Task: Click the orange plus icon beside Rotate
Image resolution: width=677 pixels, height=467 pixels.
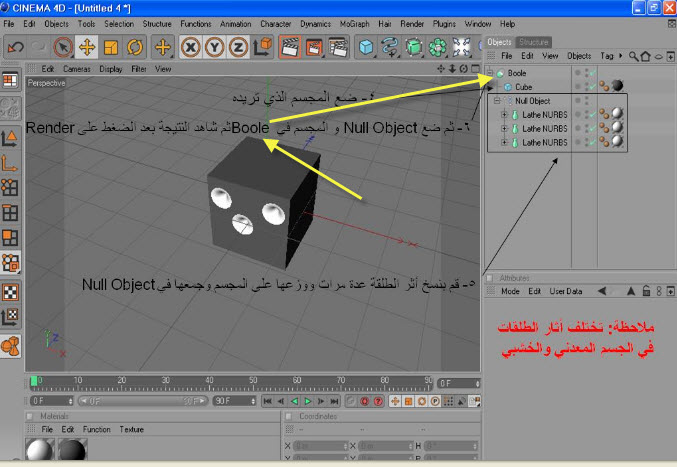Action: (x=162, y=47)
